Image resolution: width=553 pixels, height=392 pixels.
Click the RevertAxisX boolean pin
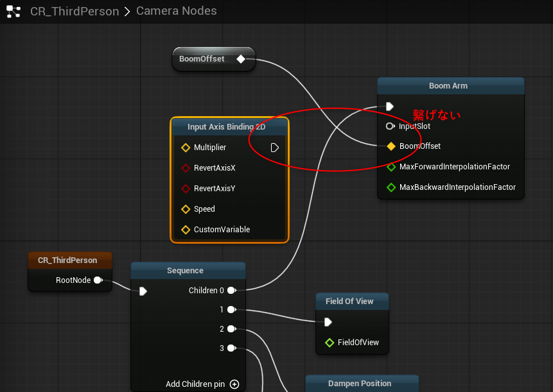186,168
